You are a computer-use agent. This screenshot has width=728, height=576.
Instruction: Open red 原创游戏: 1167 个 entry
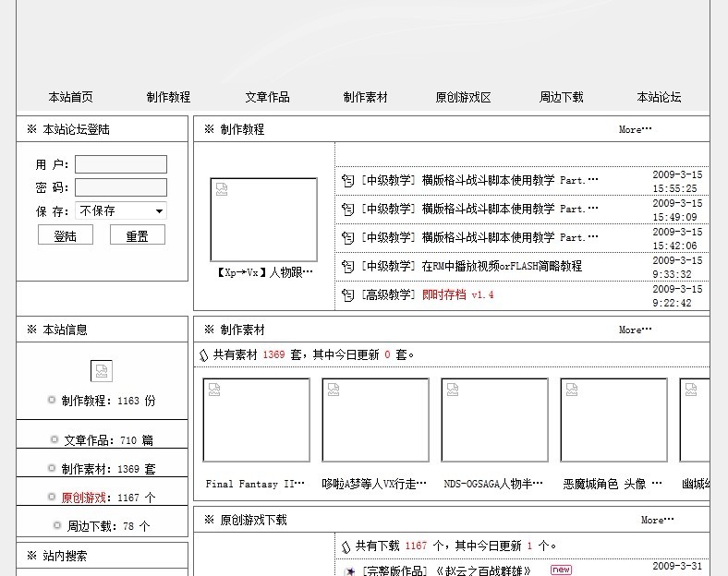tap(108, 498)
